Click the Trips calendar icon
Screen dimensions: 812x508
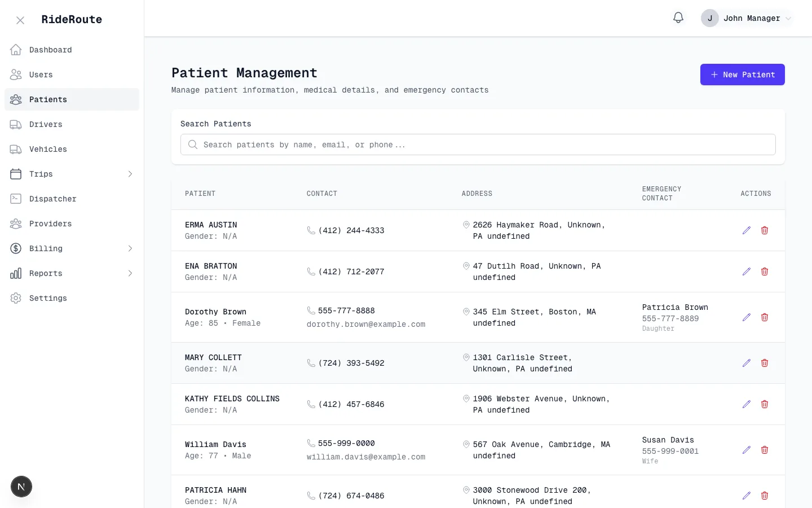point(16,174)
